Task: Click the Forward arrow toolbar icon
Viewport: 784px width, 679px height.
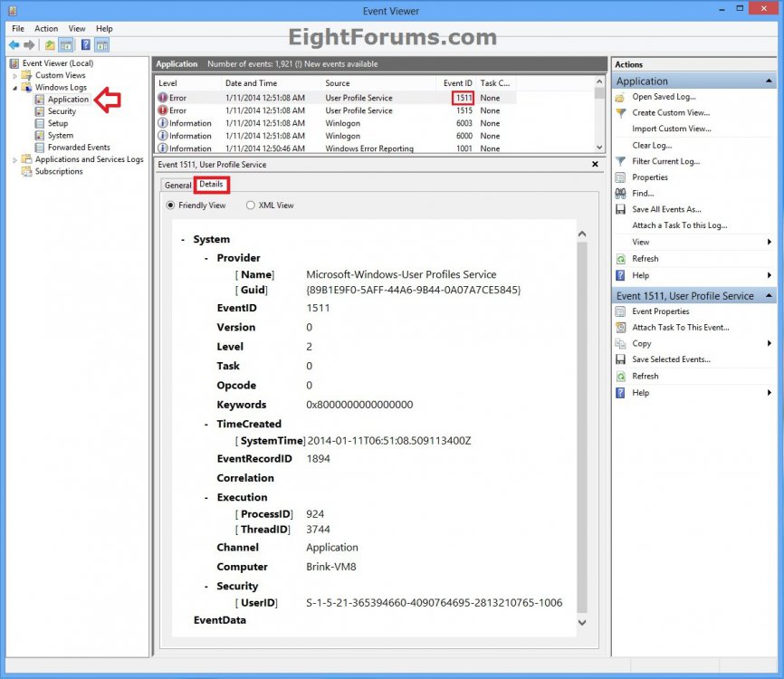Action: tap(30, 45)
